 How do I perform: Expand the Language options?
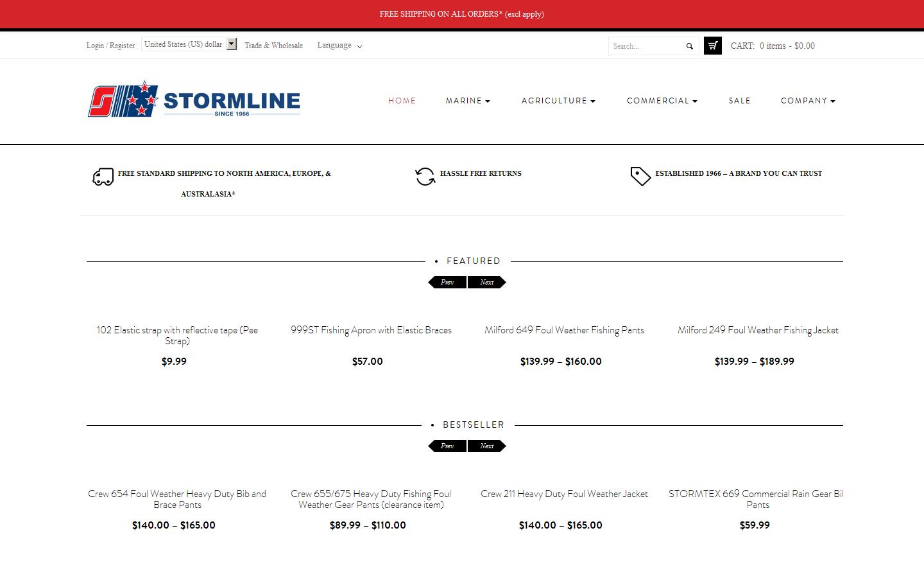[339, 45]
